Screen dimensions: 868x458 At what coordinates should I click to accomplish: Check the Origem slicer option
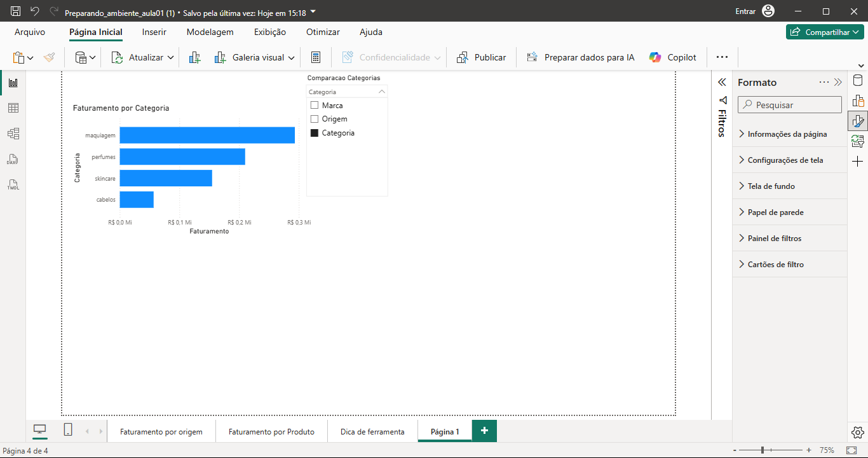(x=315, y=119)
